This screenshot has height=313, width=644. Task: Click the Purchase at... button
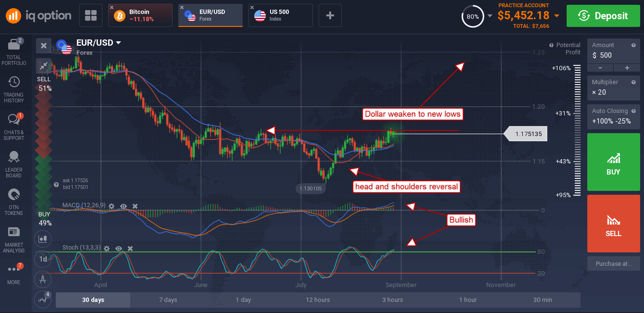click(x=614, y=263)
